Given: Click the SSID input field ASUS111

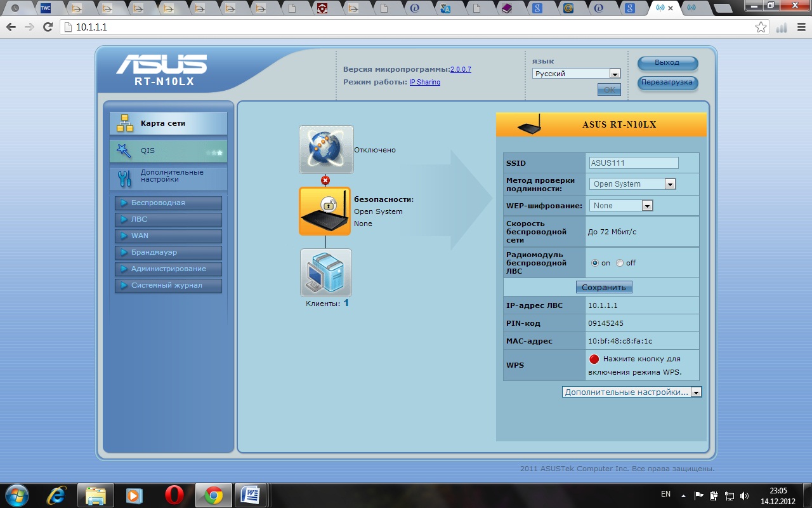Looking at the screenshot, I should [634, 163].
